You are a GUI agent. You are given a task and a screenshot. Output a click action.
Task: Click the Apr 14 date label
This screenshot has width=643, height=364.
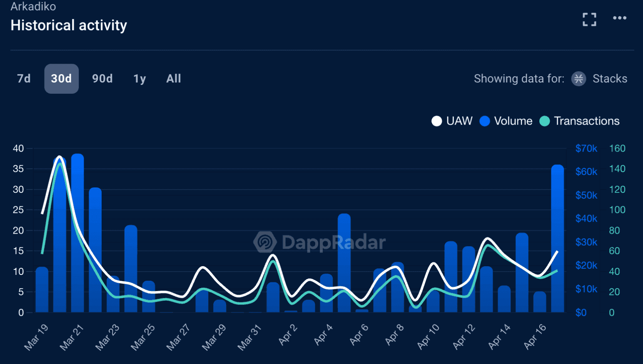[x=500, y=336]
